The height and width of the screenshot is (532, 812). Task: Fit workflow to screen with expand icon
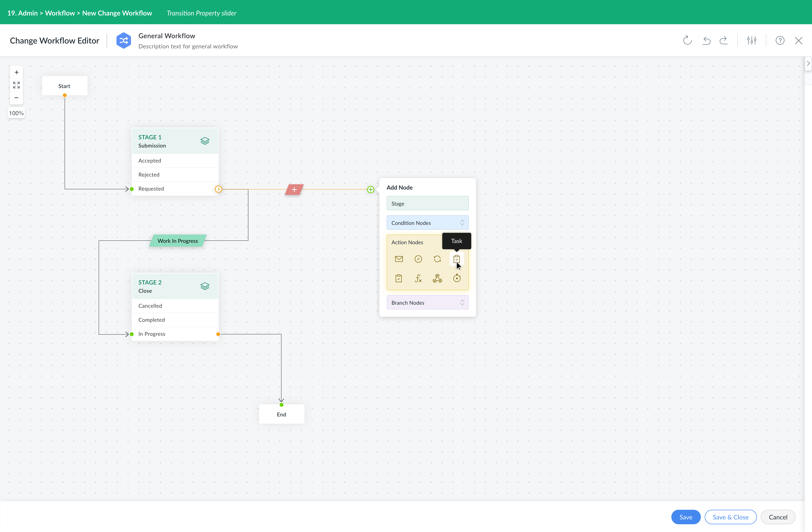[x=16, y=85]
